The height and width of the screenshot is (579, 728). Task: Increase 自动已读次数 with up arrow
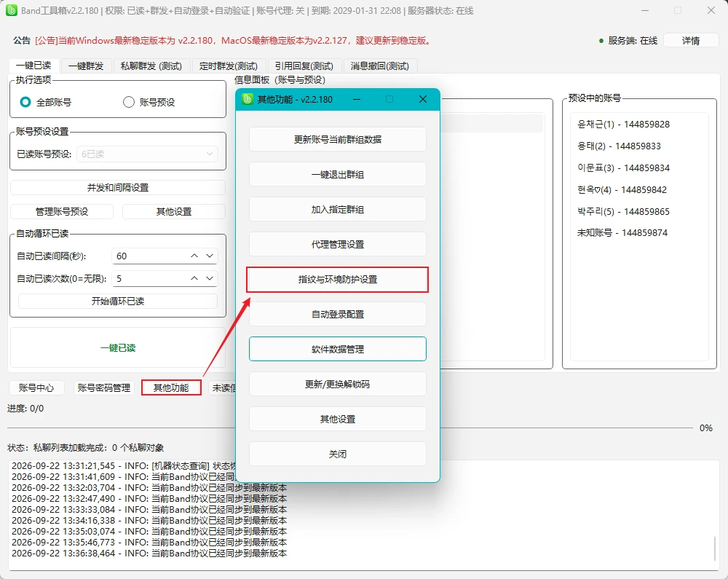(194, 278)
